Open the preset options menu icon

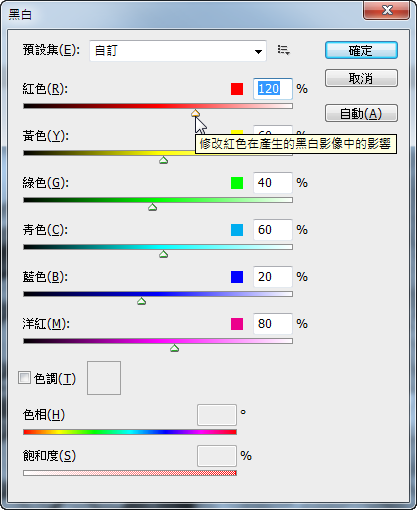(284, 50)
